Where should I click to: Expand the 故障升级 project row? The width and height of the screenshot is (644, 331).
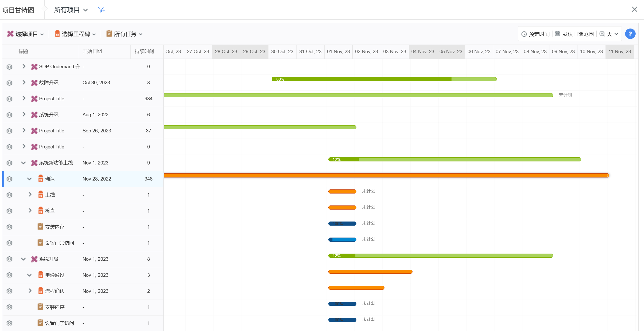24,82
